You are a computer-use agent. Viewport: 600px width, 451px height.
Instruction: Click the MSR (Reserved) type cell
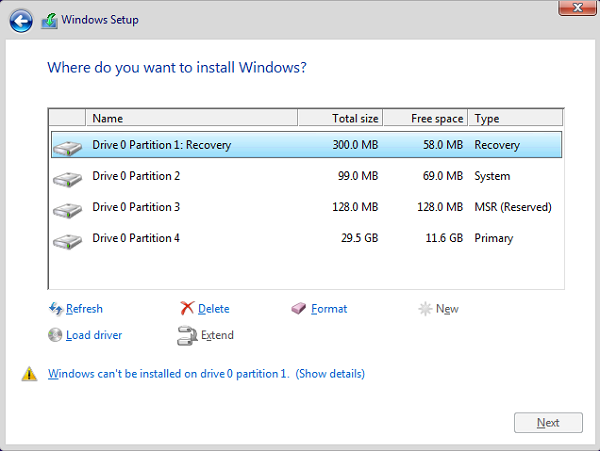click(513, 207)
